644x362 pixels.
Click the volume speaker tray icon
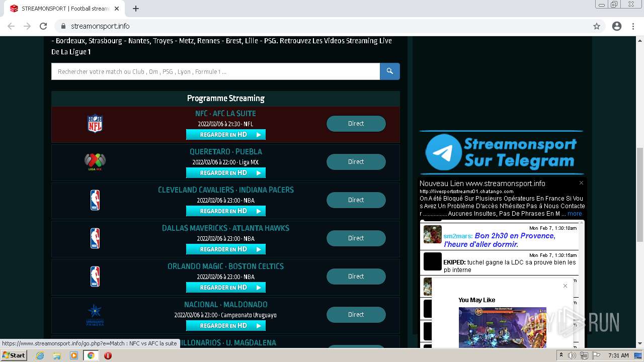pyautogui.click(x=572, y=355)
